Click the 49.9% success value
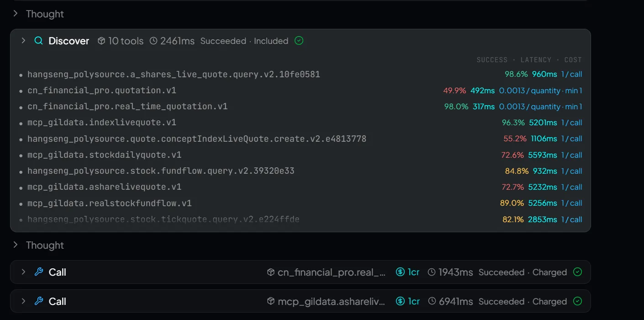The width and height of the screenshot is (644, 320). pyautogui.click(x=454, y=91)
